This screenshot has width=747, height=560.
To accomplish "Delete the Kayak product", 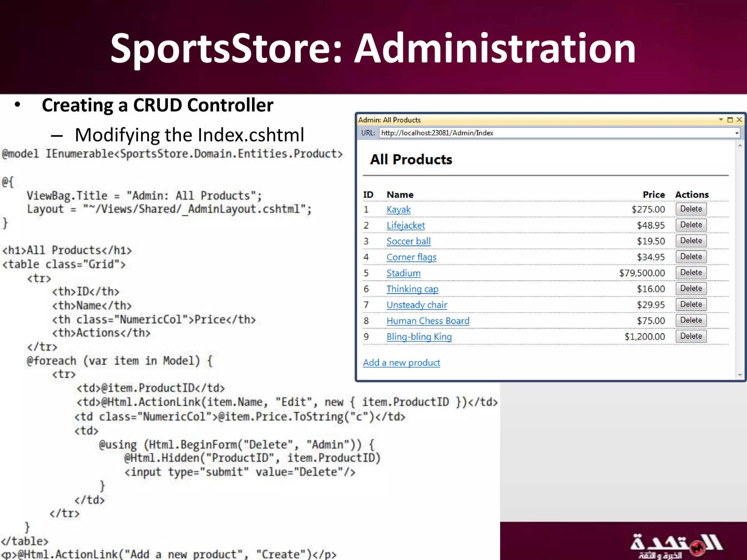I will (691, 209).
